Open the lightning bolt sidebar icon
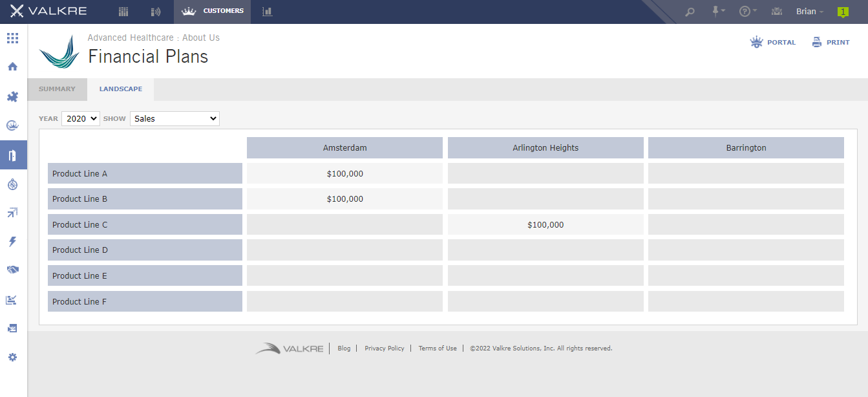Screen dimensions: 868x397 (x=13, y=241)
